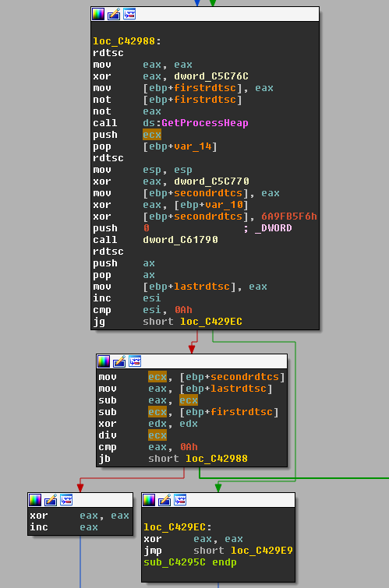This screenshot has height=588, width=389.
Task: Click the constant 6A9FB5F6h operand
Action: click(x=289, y=217)
